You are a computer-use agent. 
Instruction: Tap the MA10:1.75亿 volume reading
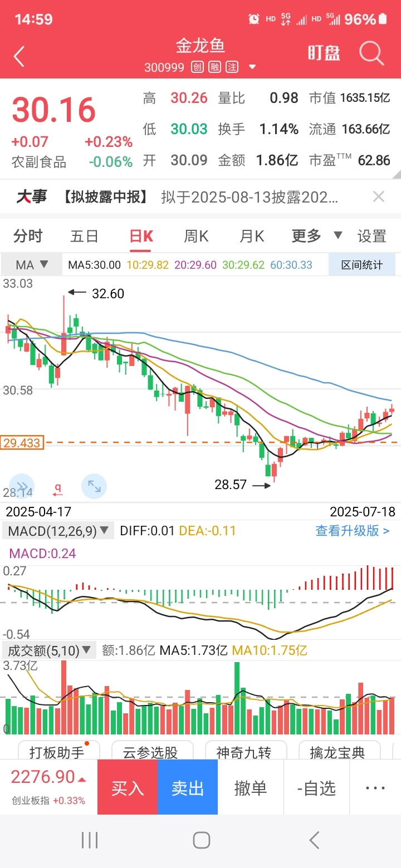pyautogui.click(x=270, y=650)
